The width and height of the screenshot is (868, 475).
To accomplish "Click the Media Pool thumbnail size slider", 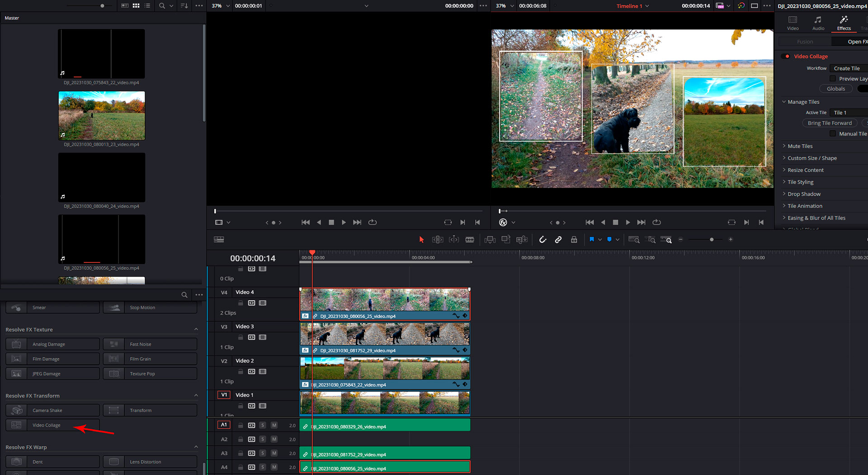I will (102, 6).
